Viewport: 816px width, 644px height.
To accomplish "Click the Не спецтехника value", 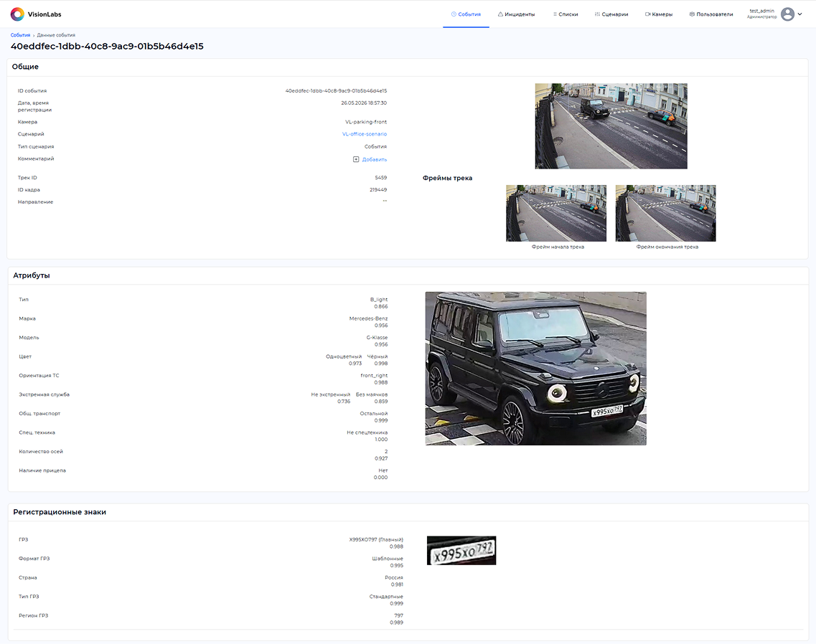I will tap(367, 432).
